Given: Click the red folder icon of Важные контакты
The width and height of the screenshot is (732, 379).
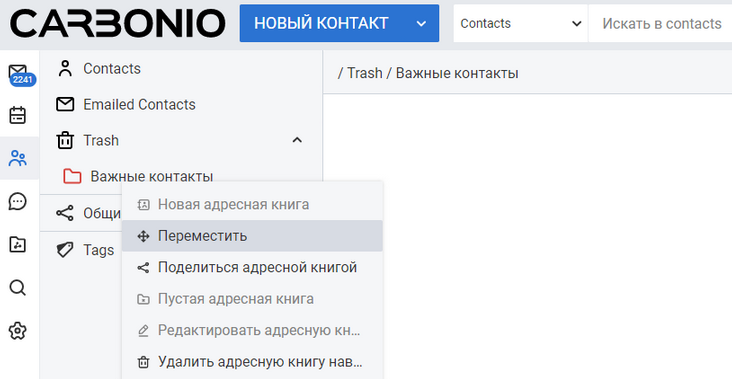Looking at the screenshot, I should [x=72, y=176].
